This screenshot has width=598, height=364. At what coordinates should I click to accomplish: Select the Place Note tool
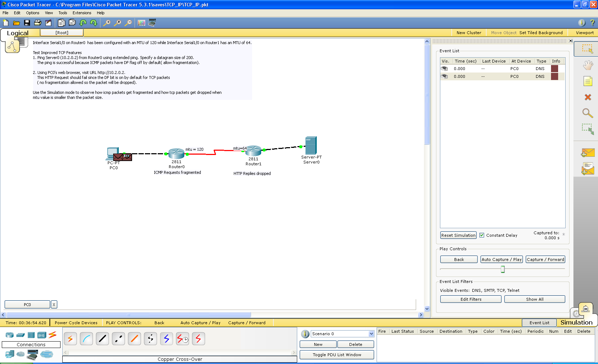588,81
